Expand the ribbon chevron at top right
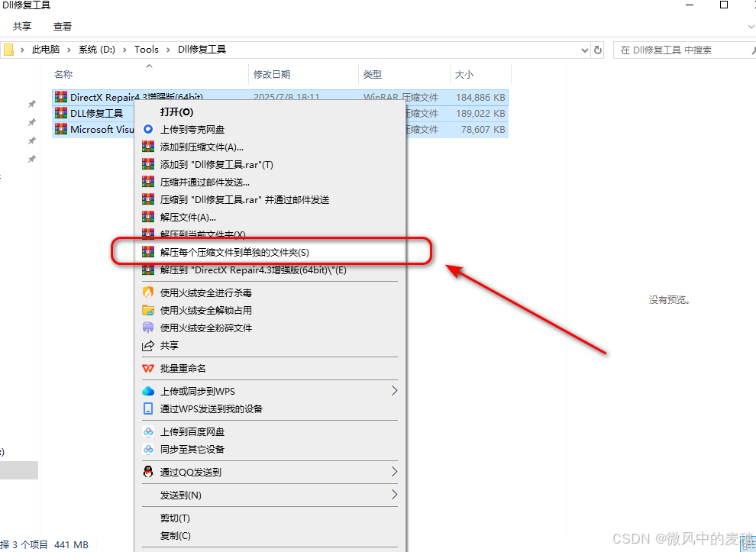This screenshot has height=552, width=756. pos(751,27)
